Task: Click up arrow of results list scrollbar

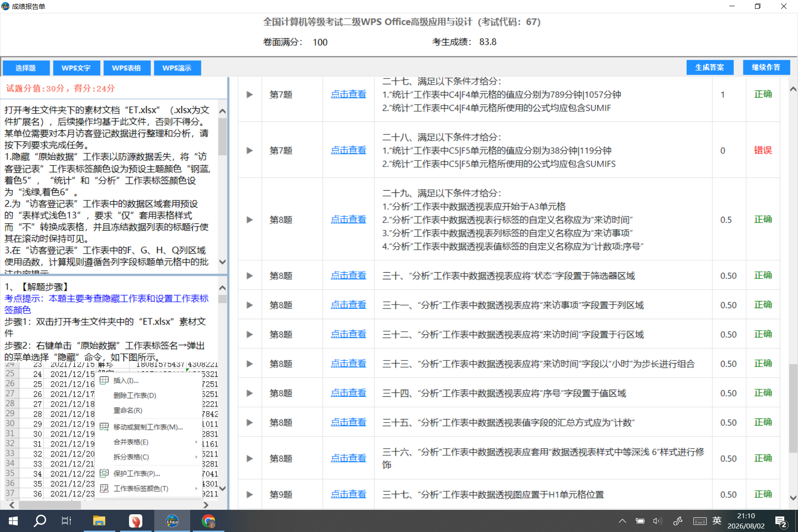Action: point(793,89)
